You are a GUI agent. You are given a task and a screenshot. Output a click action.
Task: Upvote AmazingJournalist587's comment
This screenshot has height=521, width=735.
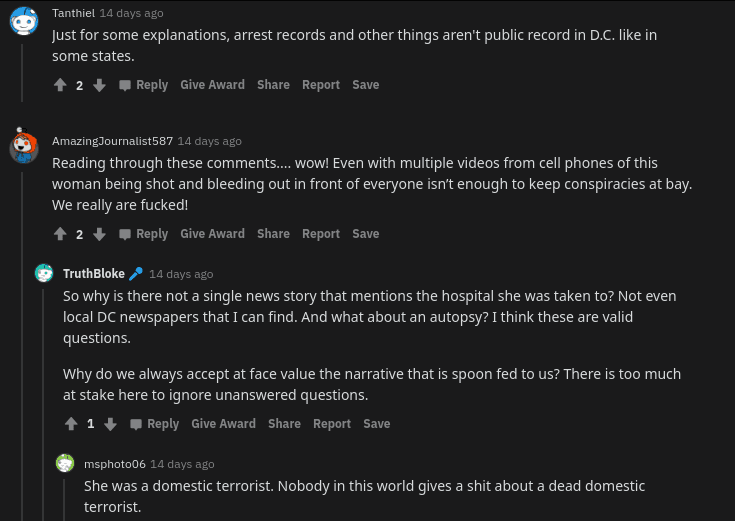point(60,234)
